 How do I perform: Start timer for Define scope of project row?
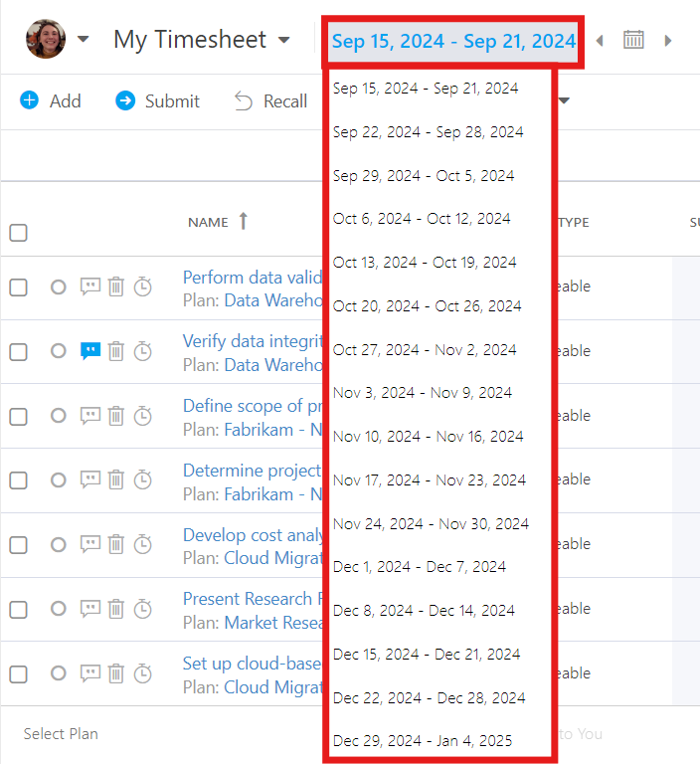point(143,416)
